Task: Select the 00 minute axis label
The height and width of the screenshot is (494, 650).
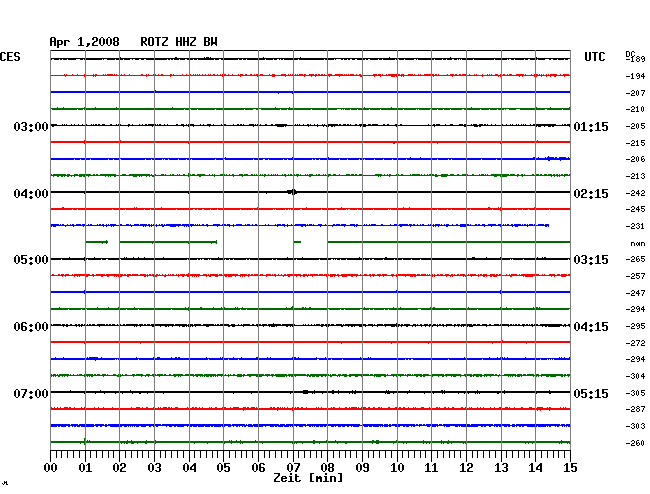Action: pyautogui.click(x=51, y=468)
